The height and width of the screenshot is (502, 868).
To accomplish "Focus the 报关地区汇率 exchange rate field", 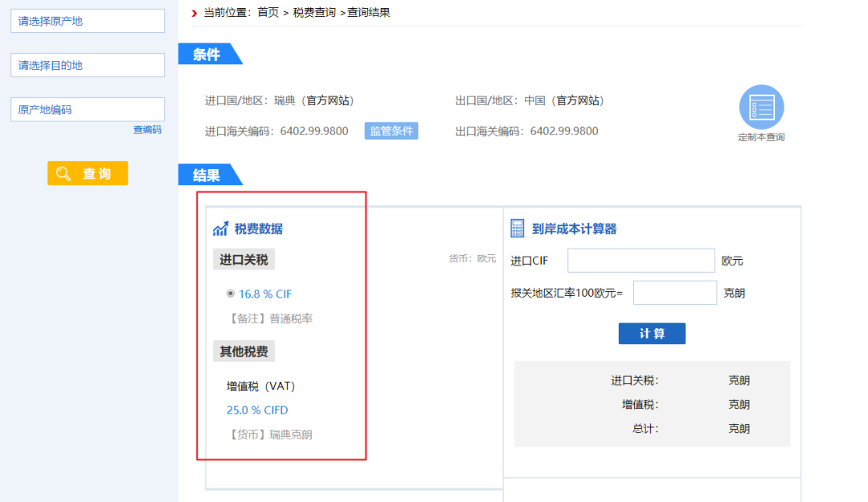I will (x=675, y=293).
